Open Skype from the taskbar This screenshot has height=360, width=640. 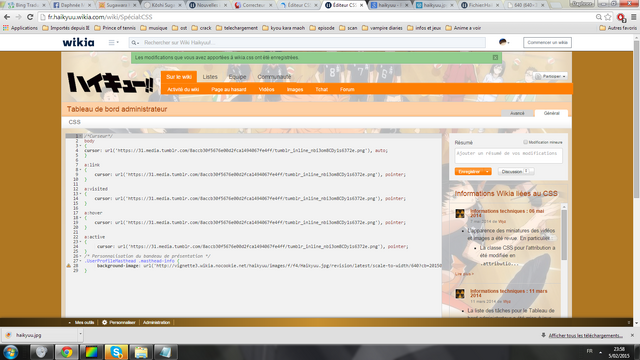pos(116,352)
